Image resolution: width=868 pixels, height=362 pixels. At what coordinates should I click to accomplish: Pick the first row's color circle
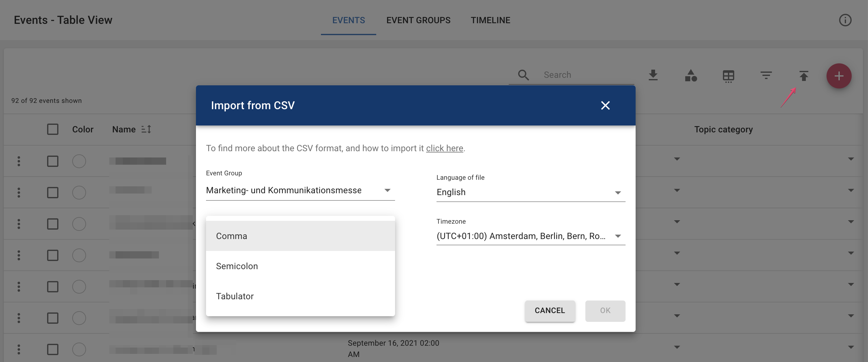click(79, 161)
